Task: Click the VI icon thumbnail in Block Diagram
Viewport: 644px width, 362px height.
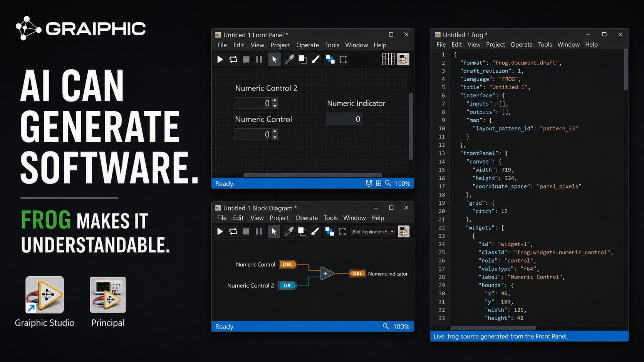Action: click(x=404, y=231)
